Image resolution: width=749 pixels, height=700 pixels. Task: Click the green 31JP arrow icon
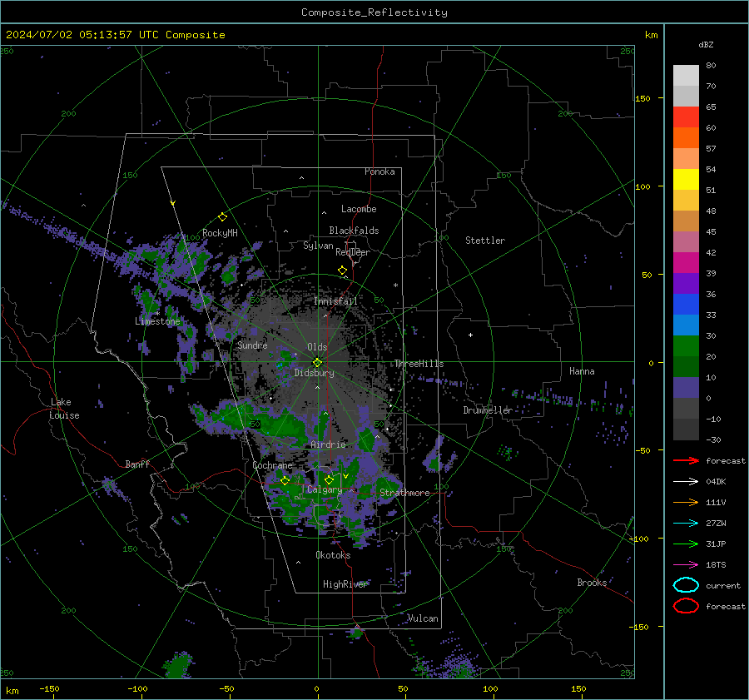point(686,544)
